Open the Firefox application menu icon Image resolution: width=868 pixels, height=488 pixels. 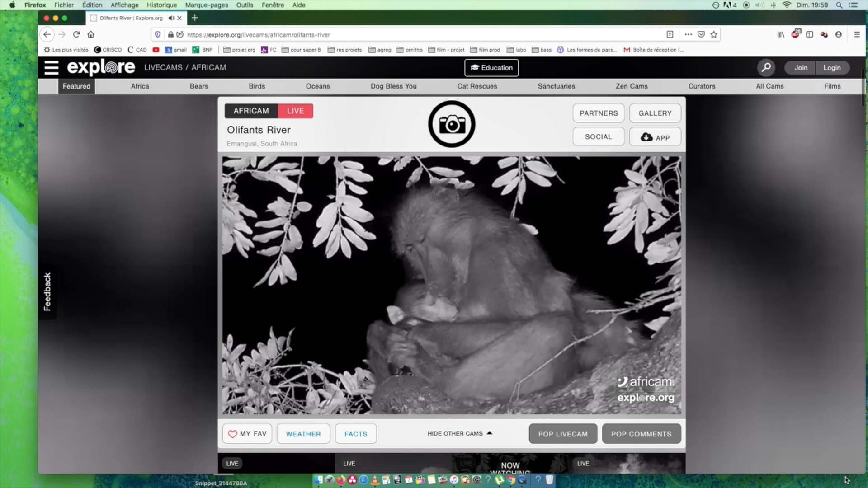click(x=857, y=34)
